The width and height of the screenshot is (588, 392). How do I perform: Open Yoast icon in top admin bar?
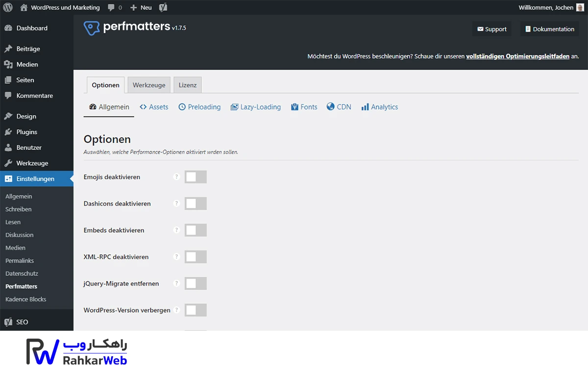tap(163, 7)
